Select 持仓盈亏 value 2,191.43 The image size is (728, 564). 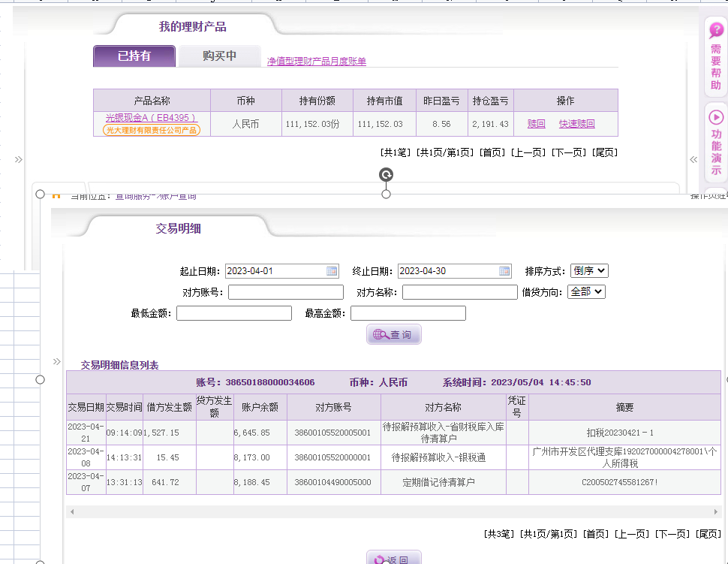coord(490,124)
